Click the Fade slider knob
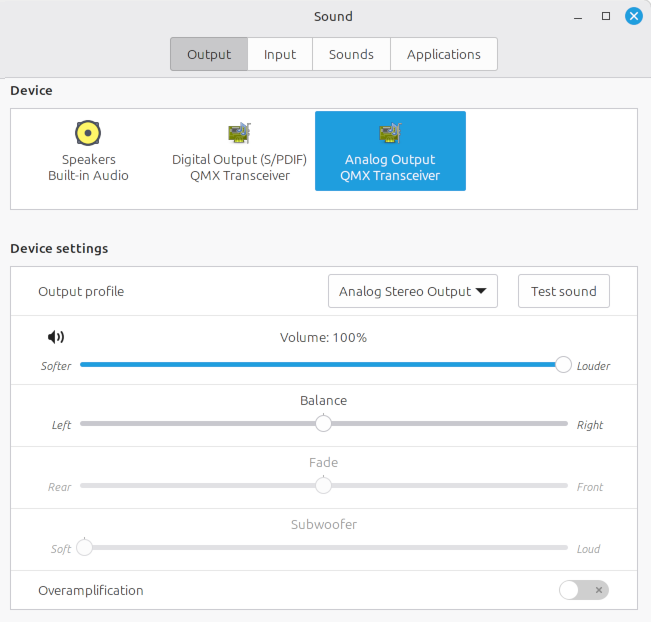This screenshot has width=651, height=622. [323, 485]
